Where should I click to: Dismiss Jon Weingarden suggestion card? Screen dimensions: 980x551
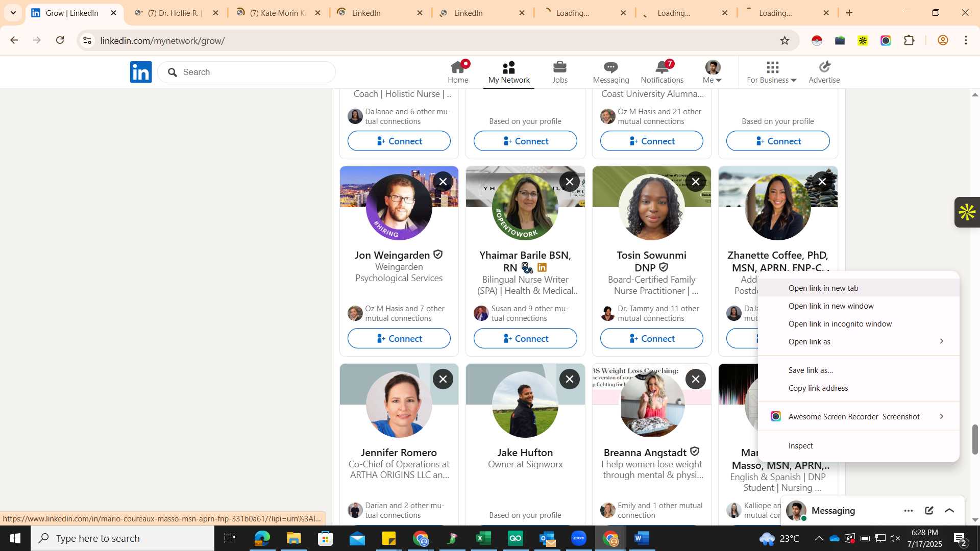(x=443, y=182)
